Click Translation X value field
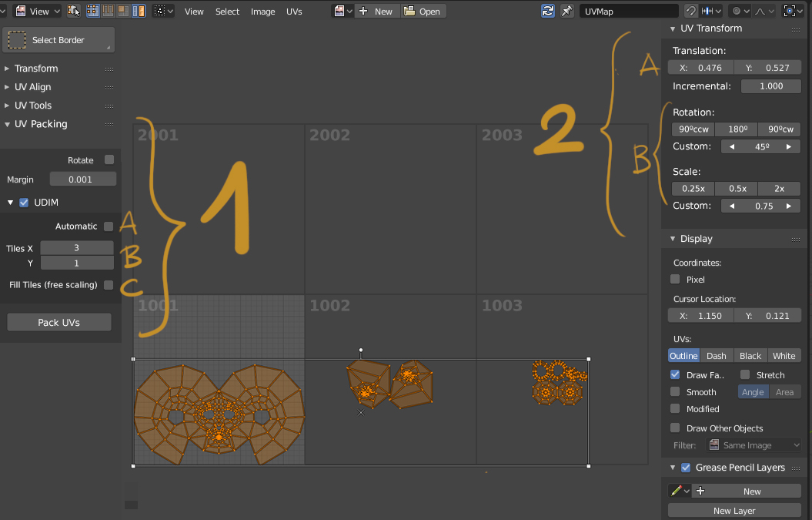This screenshot has height=520, width=812. (700, 68)
